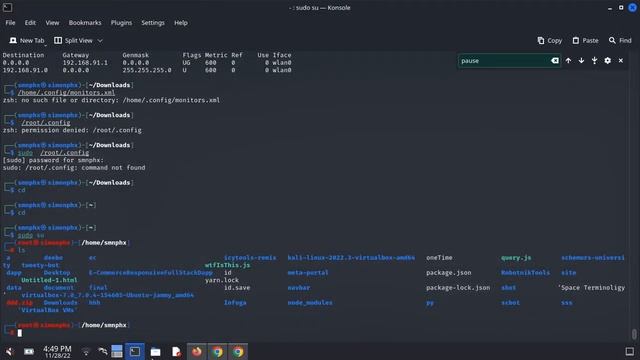Open the Edit menu

(30, 23)
